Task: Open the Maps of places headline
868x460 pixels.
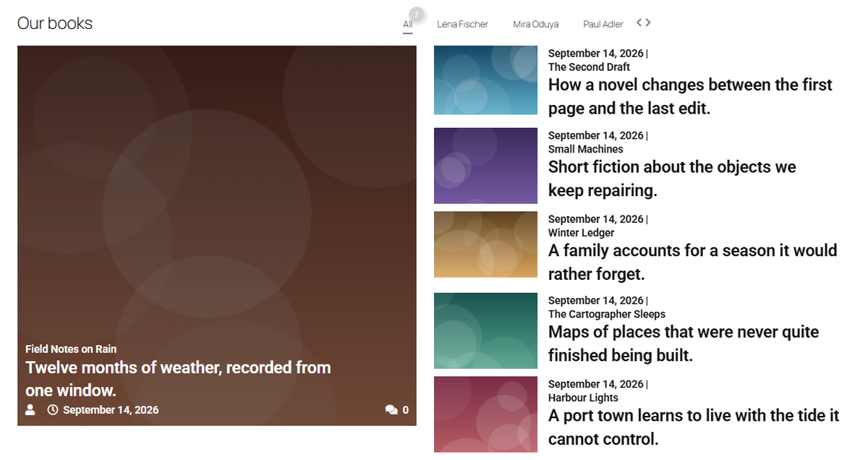Action: pyautogui.click(x=684, y=344)
